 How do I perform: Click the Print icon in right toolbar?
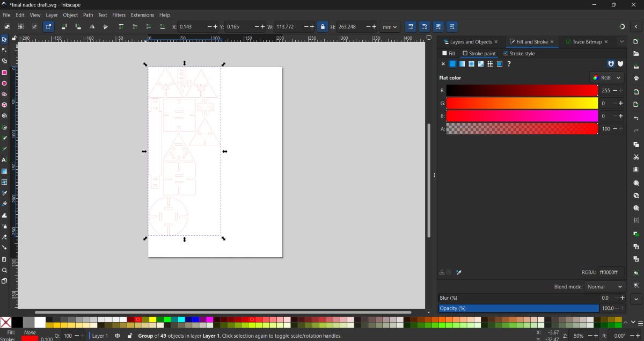pyautogui.click(x=636, y=78)
